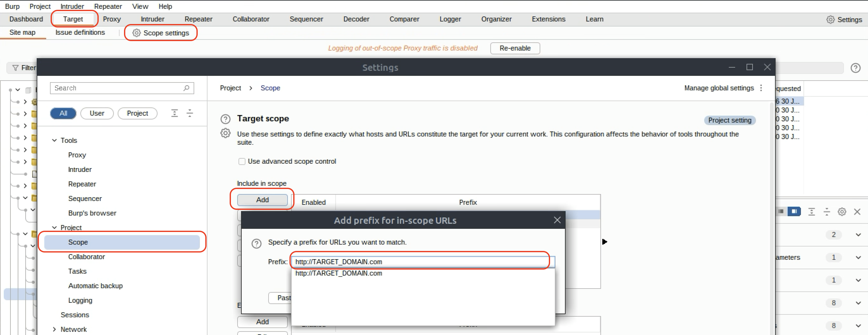Image resolution: width=868 pixels, height=335 pixels.
Task: Open the prefix autocomplete suggestion http://TARGET_DOMAIN.com
Action: coord(338,273)
